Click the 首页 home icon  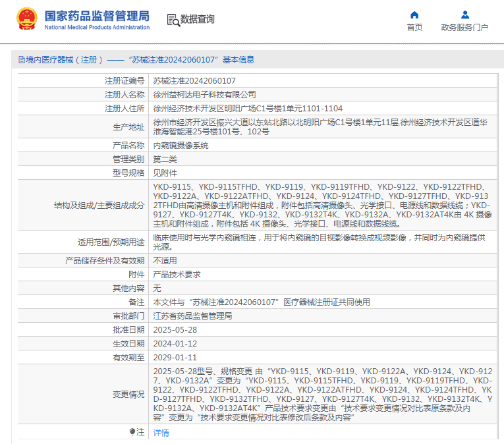pyautogui.click(x=414, y=14)
